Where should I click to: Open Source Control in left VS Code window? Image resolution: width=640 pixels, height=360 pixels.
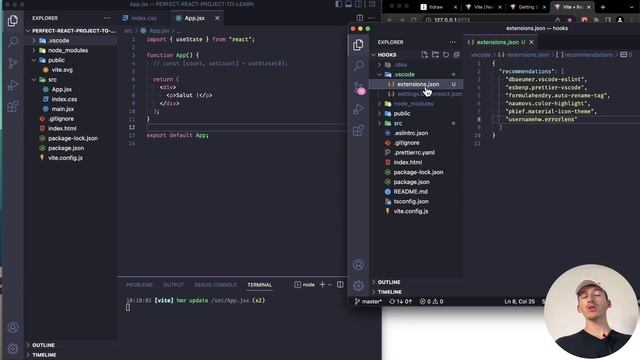click(x=13, y=63)
